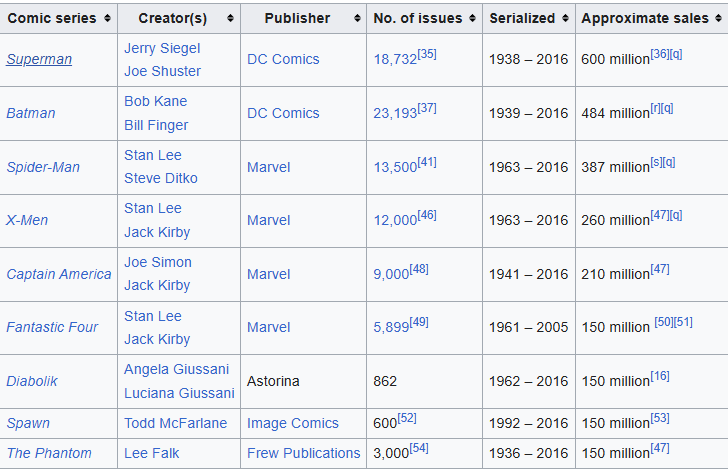The width and height of the screenshot is (728, 472).
Task: Open footnote [41] beside 13,500 issues
Action: click(x=427, y=161)
